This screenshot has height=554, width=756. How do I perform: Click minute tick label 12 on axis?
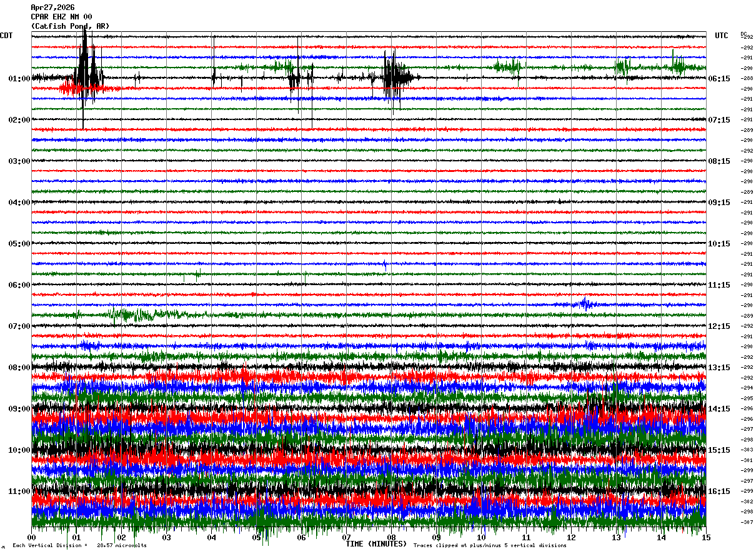(571, 537)
